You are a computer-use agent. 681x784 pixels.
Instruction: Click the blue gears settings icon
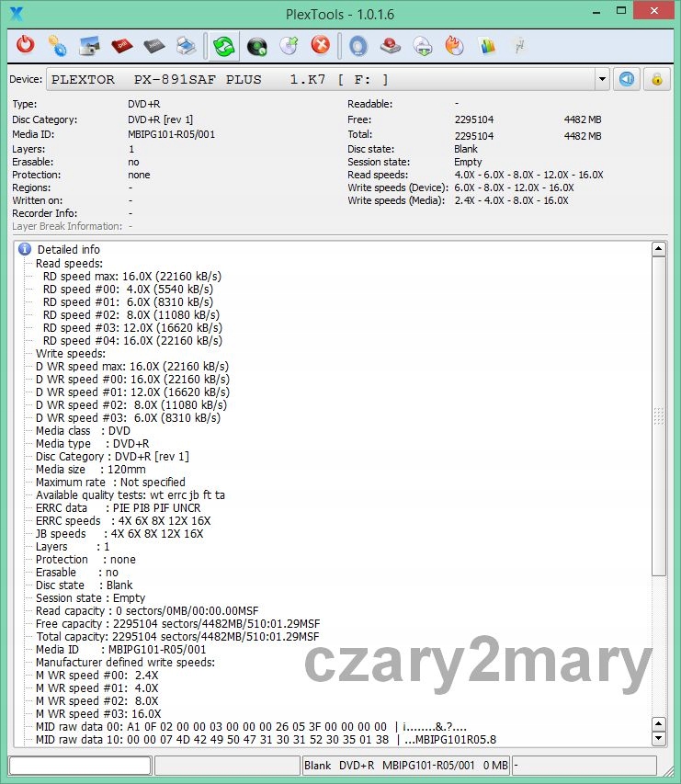(x=57, y=45)
